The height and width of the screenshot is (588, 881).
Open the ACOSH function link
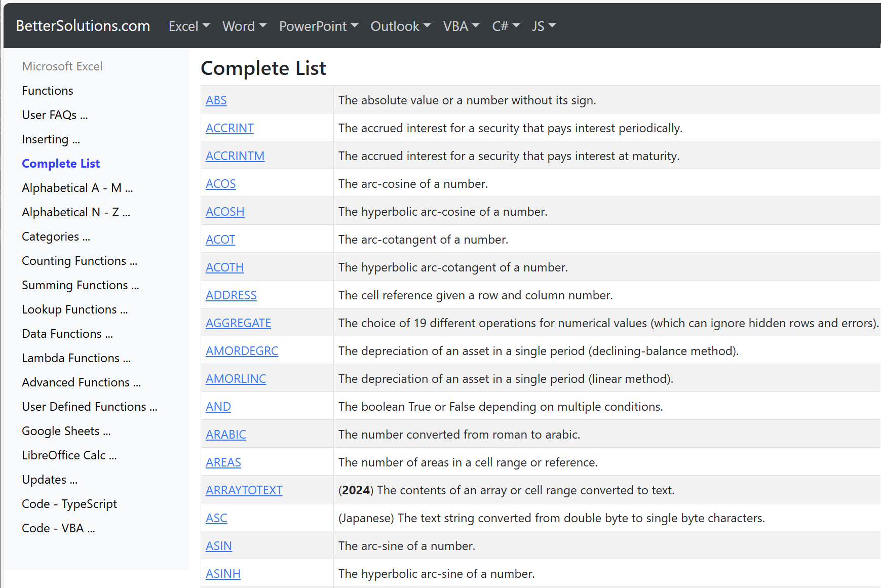coord(225,212)
